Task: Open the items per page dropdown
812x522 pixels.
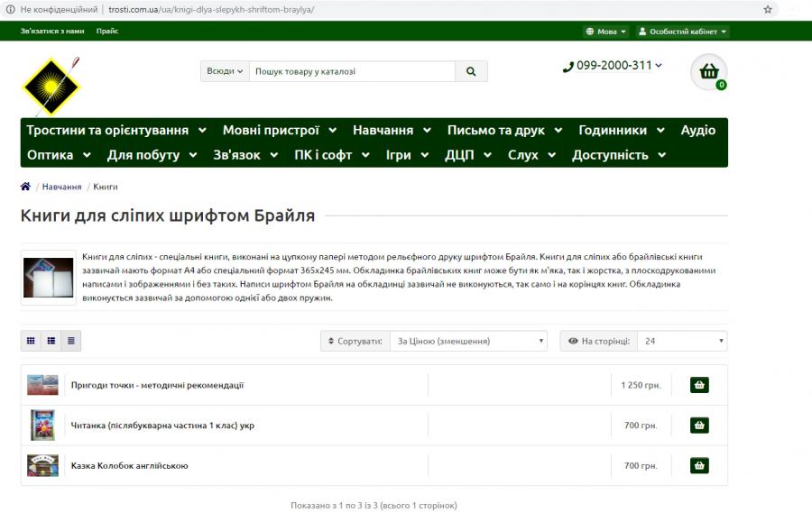Action: point(681,342)
